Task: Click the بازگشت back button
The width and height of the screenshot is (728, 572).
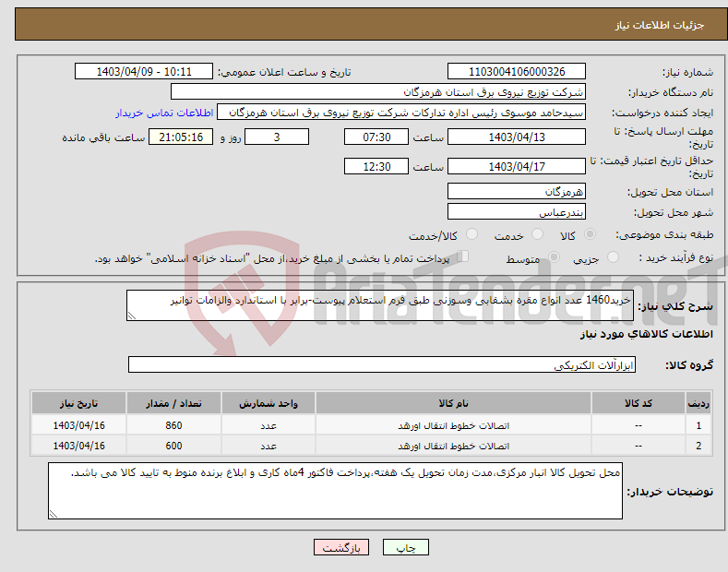Action: tap(341, 548)
